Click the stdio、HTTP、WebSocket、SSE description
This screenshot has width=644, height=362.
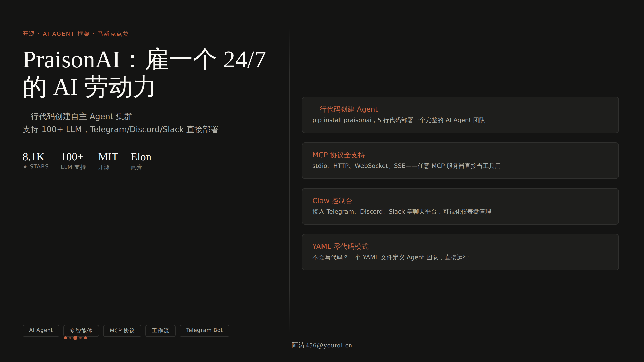pos(407,166)
